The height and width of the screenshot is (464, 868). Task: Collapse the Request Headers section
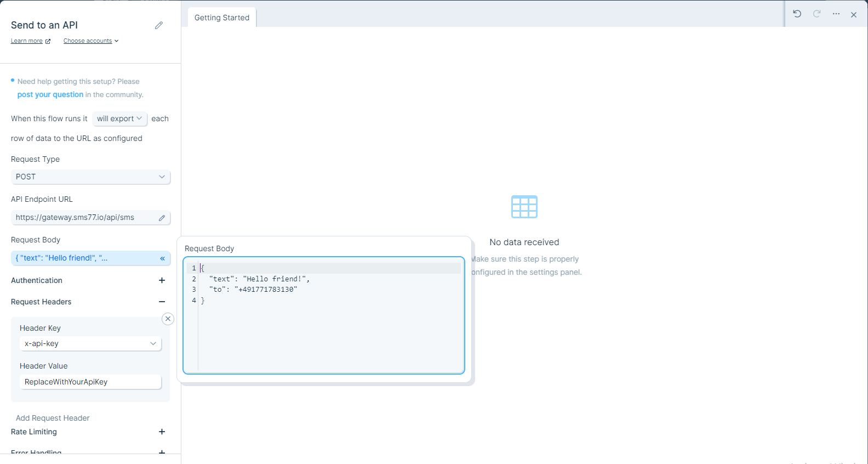162,302
